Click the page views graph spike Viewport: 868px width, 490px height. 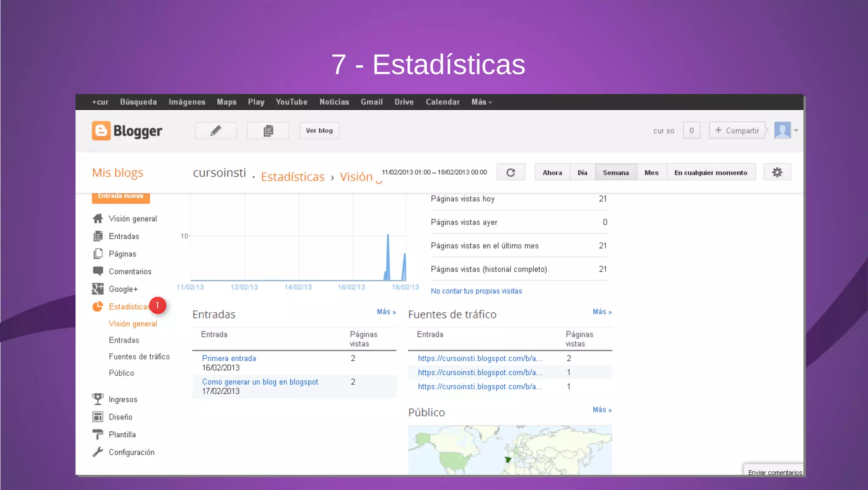pos(388,257)
